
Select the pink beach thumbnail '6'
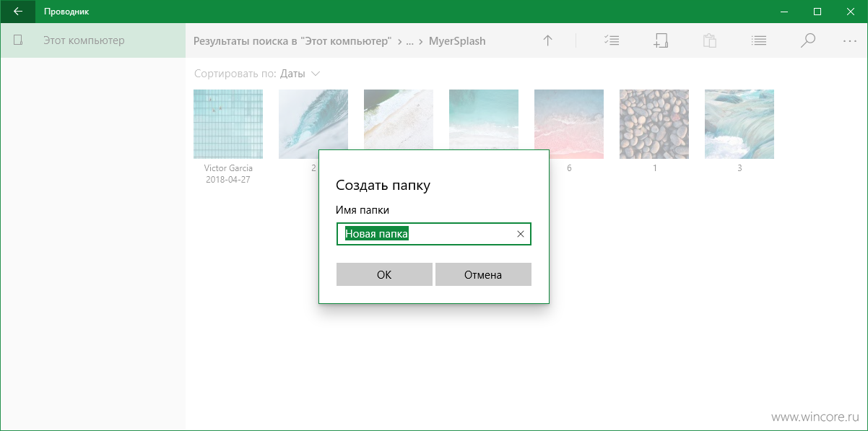pos(569,124)
